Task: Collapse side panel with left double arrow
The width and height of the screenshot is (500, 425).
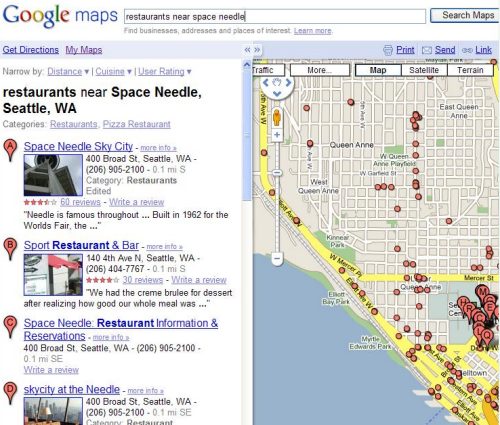Action: [x=247, y=50]
